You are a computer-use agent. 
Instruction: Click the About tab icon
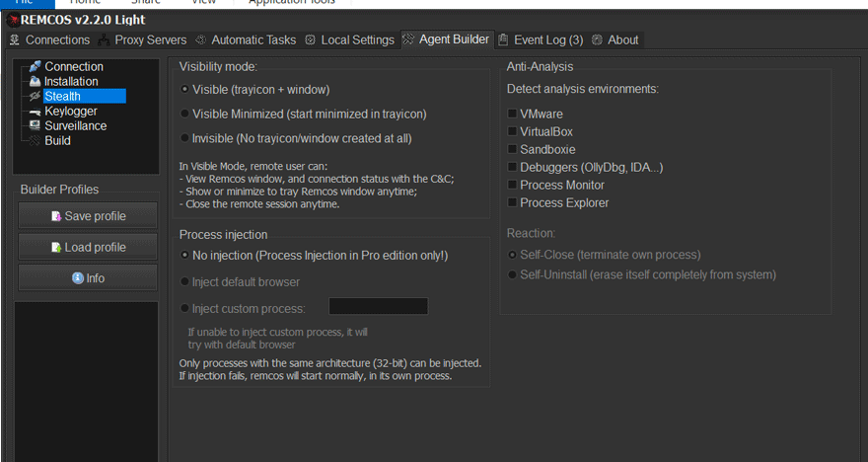click(x=597, y=39)
